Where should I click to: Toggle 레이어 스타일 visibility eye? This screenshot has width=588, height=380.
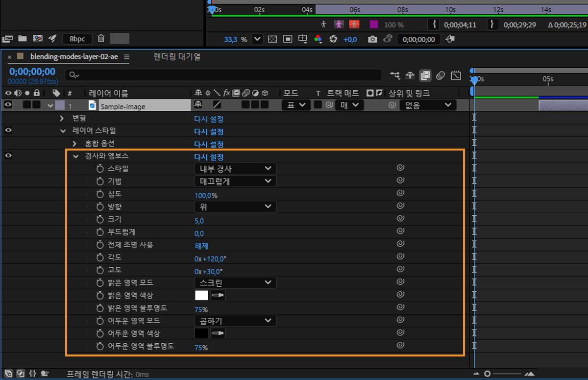pyautogui.click(x=8, y=130)
